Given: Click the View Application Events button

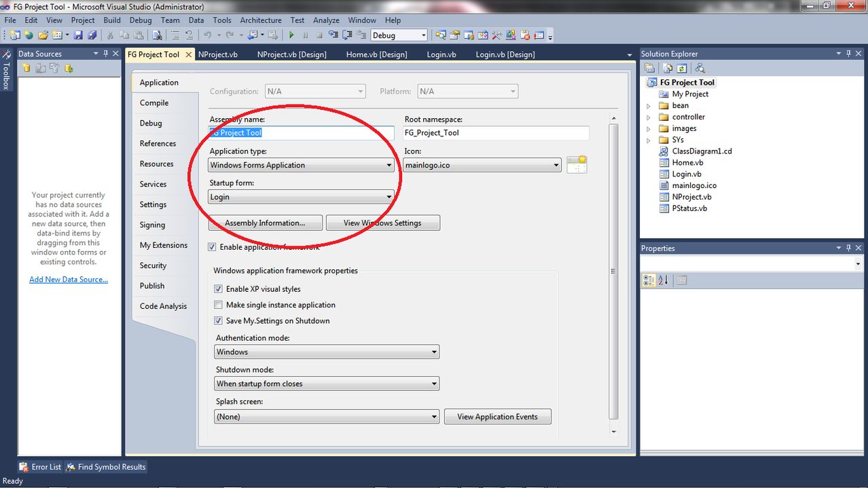Looking at the screenshot, I should click(497, 416).
